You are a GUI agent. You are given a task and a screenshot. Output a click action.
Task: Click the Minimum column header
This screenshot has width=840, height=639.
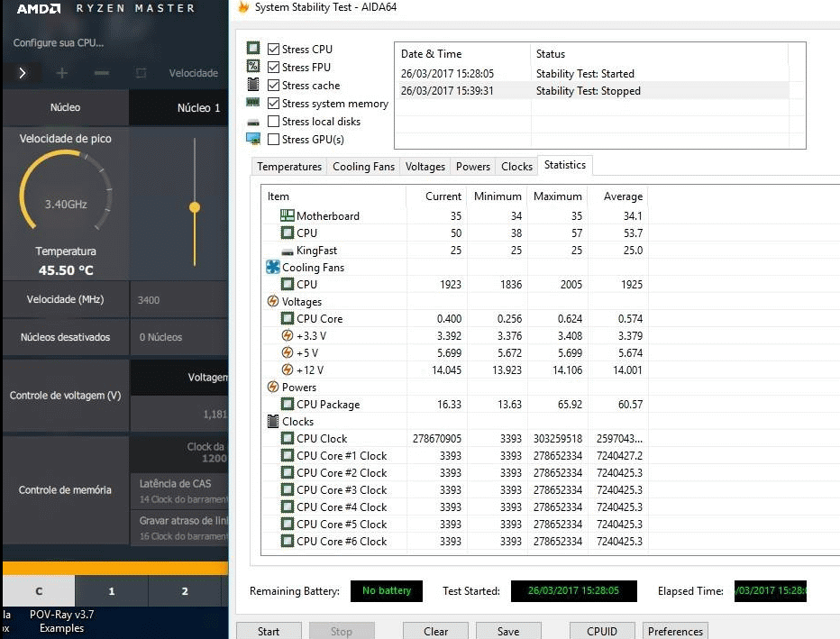498,196
